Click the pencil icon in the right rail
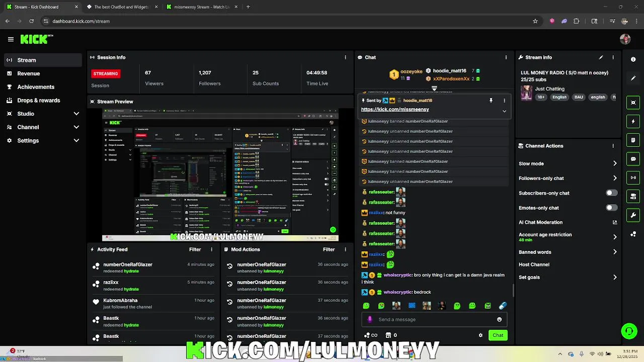Viewport: 644px width, 362px height. [x=633, y=78]
